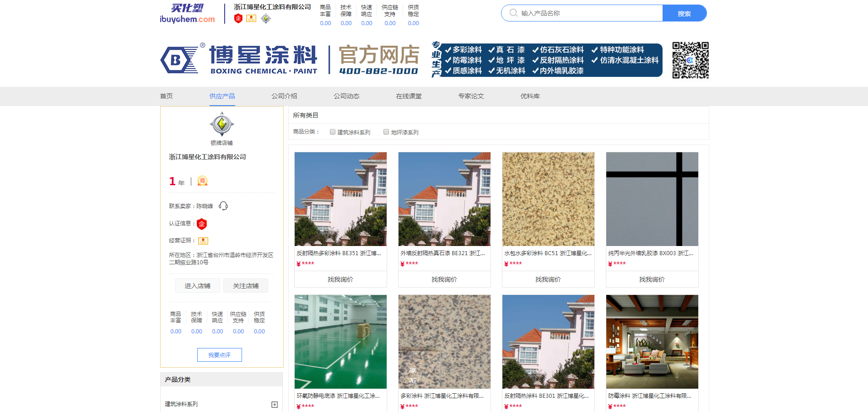Click the silver brand shop medal in sidebar
The height and width of the screenshot is (412, 868).
[222, 124]
